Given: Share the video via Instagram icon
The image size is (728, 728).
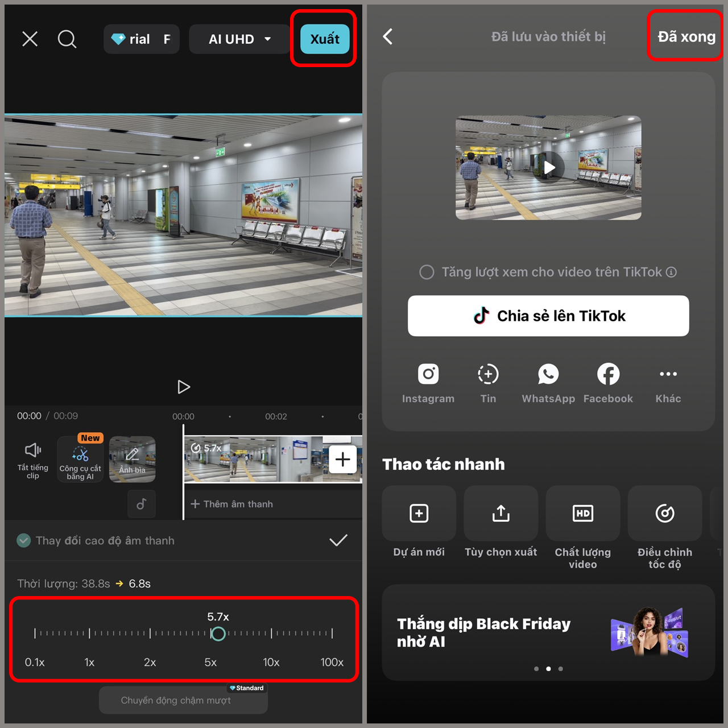Looking at the screenshot, I should (x=428, y=374).
